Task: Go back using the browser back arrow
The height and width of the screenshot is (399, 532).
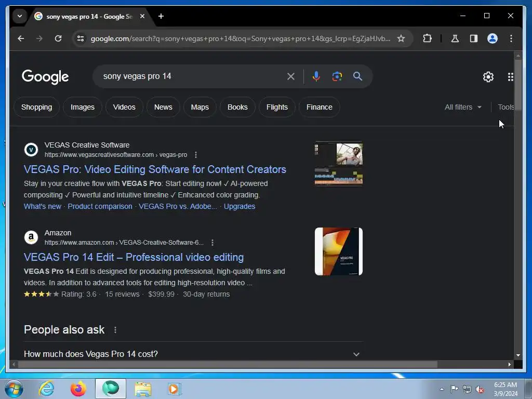Action: tap(21, 38)
